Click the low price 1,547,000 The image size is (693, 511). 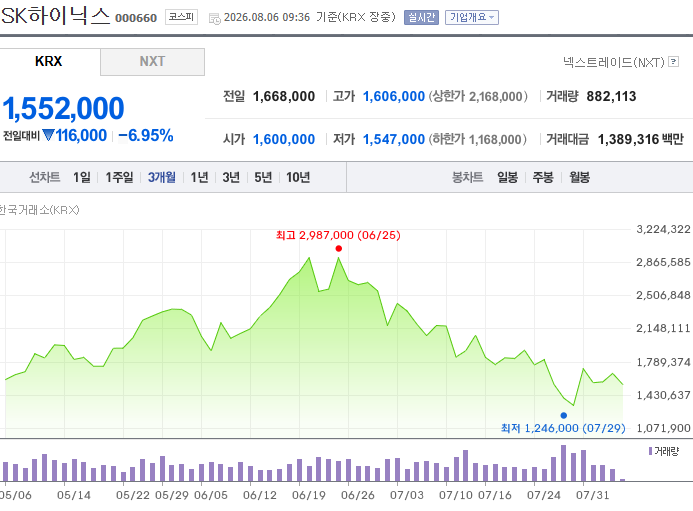[394, 139]
